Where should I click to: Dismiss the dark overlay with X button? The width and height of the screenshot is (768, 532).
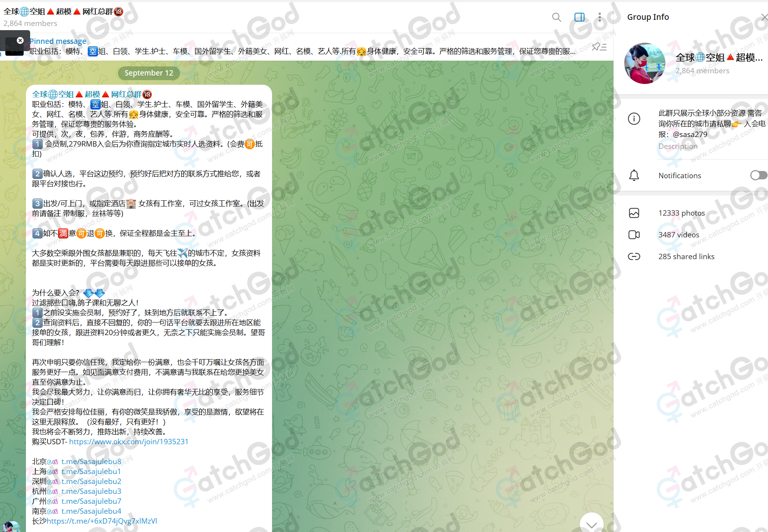20,40
